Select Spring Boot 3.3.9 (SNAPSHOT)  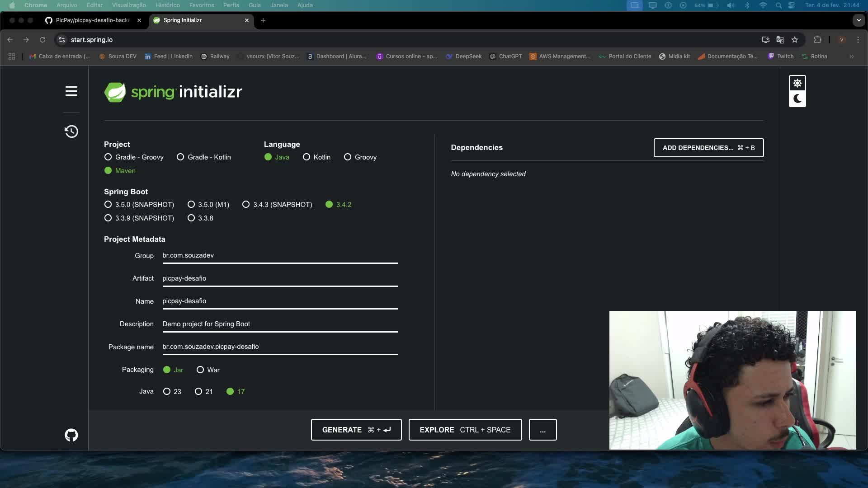pyautogui.click(x=139, y=218)
